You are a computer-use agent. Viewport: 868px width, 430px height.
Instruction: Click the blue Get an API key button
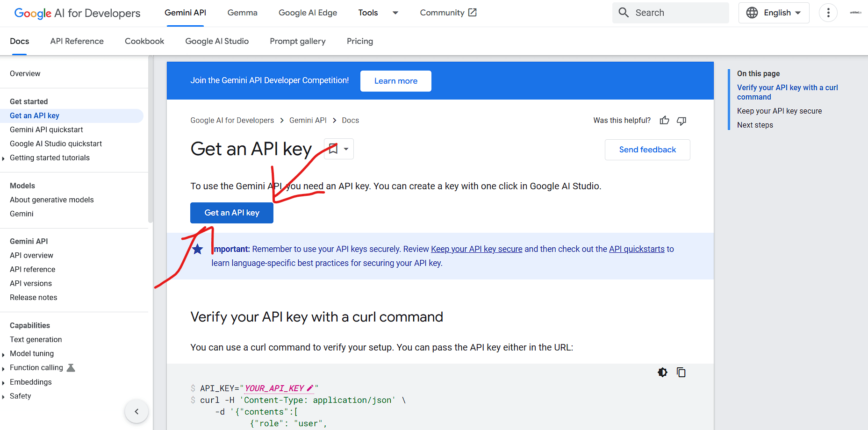click(x=231, y=213)
